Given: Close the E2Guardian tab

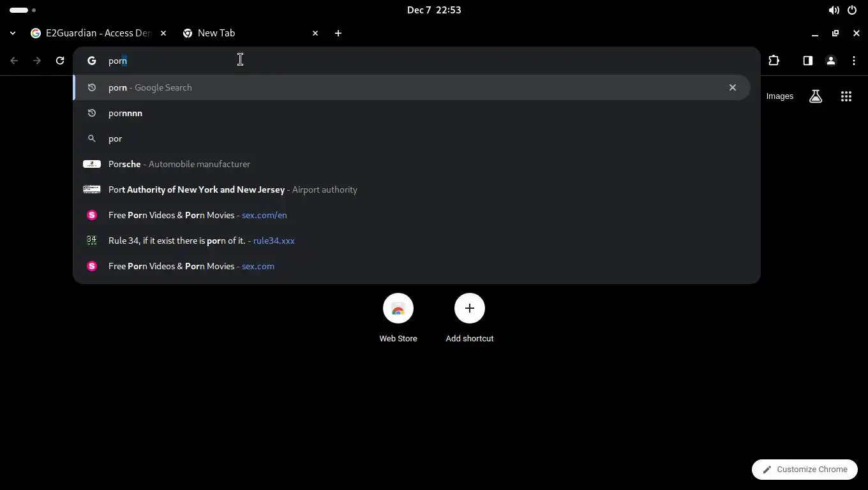Looking at the screenshot, I should point(163,33).
